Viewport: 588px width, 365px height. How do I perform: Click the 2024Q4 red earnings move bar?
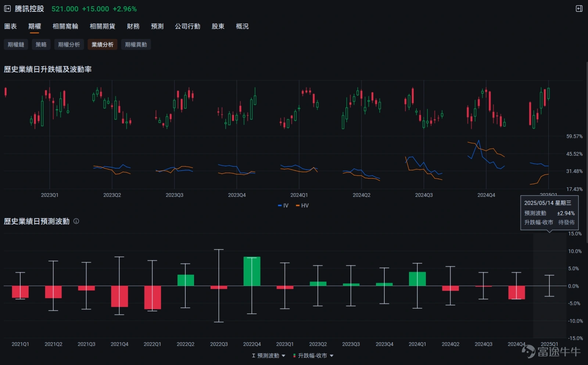[x=516, y=293]
